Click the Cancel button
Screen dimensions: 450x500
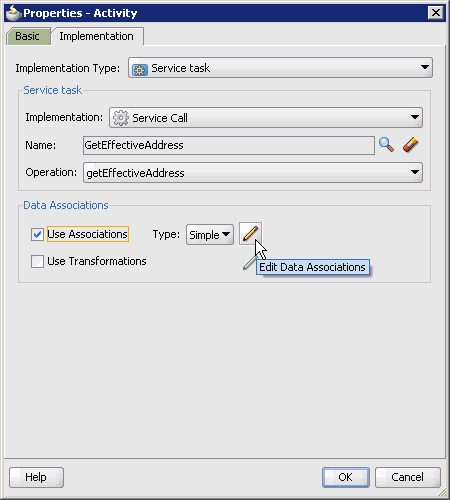click(x=407, y=477)
